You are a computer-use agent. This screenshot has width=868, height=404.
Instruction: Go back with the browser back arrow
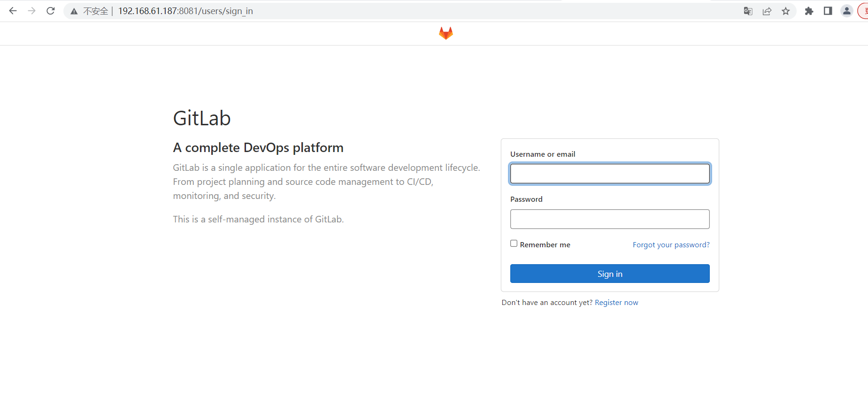coord(13,11)
